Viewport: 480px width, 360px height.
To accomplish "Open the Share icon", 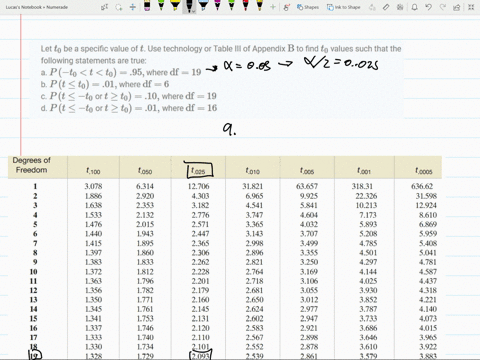I will pos(457,7).
